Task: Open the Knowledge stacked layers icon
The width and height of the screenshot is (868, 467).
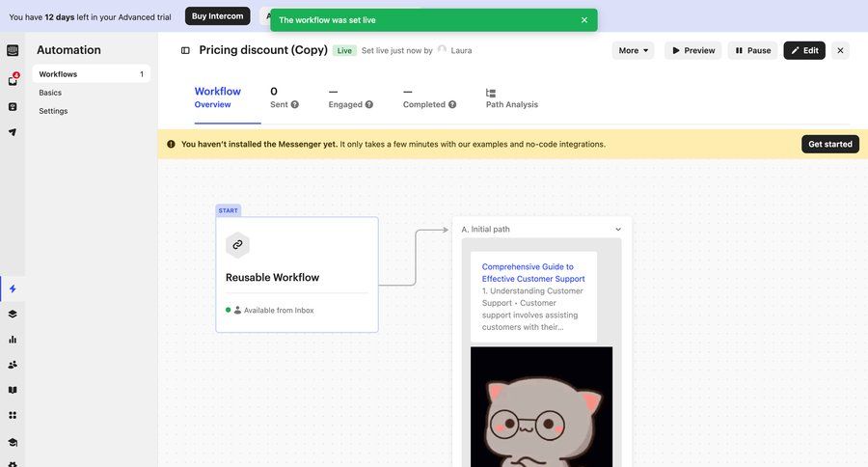Action: [x=13, y=315]
